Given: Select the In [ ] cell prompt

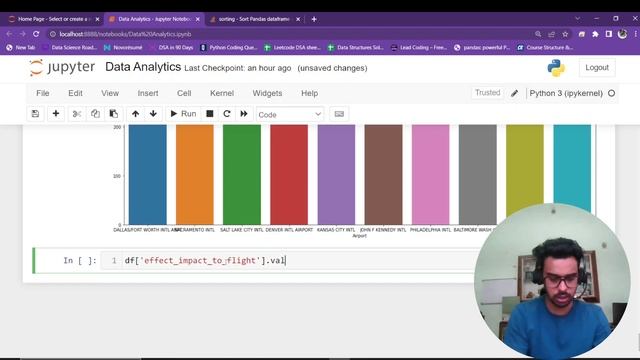Looking at the screenshot, I should pyautogui.click(x=80, y=260).
